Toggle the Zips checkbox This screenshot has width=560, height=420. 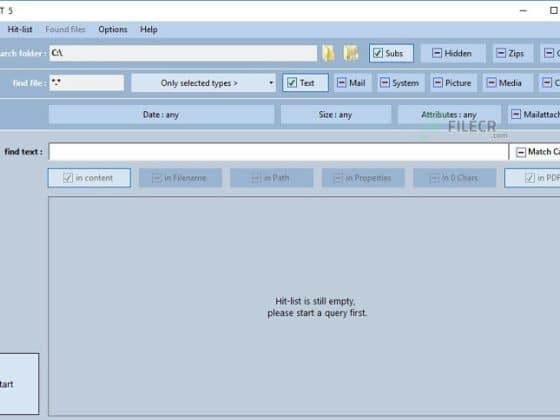point(512,53)
